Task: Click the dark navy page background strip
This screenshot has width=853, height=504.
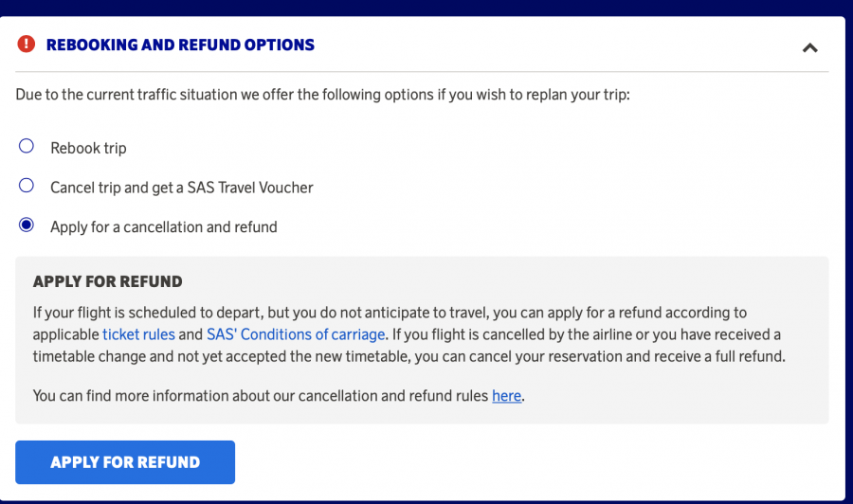Action: [426, 8]
